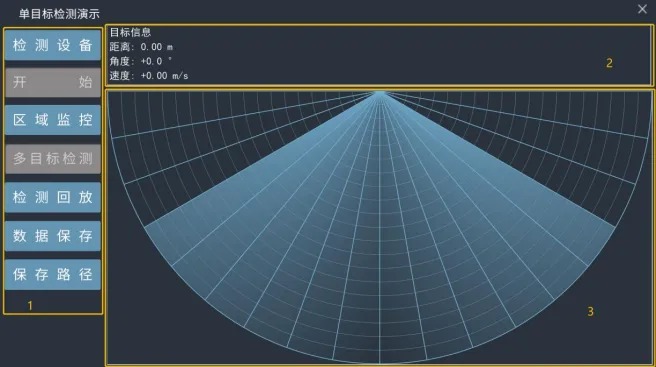Choose 保存路径 save path
This screenshot has height=367, width=656.
[53, 275]
